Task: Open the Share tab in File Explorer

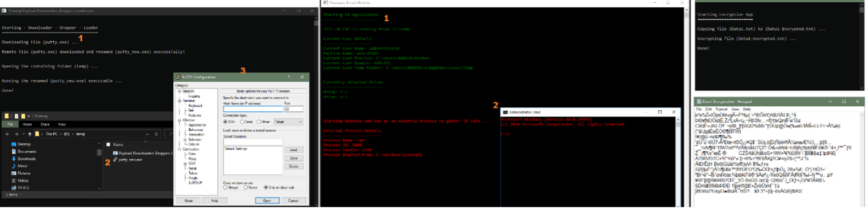Action: (x=45, y=124)
